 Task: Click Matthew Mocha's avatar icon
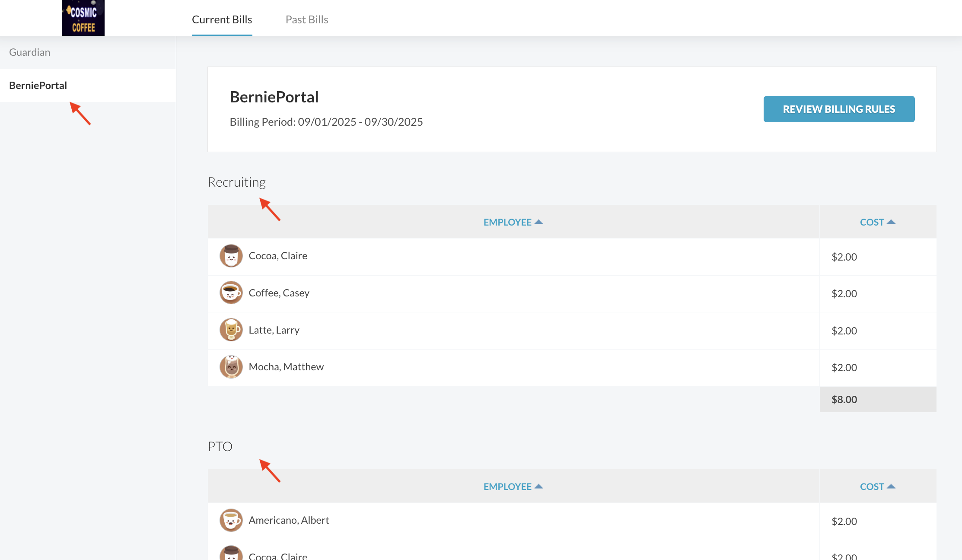pos(231,367)
